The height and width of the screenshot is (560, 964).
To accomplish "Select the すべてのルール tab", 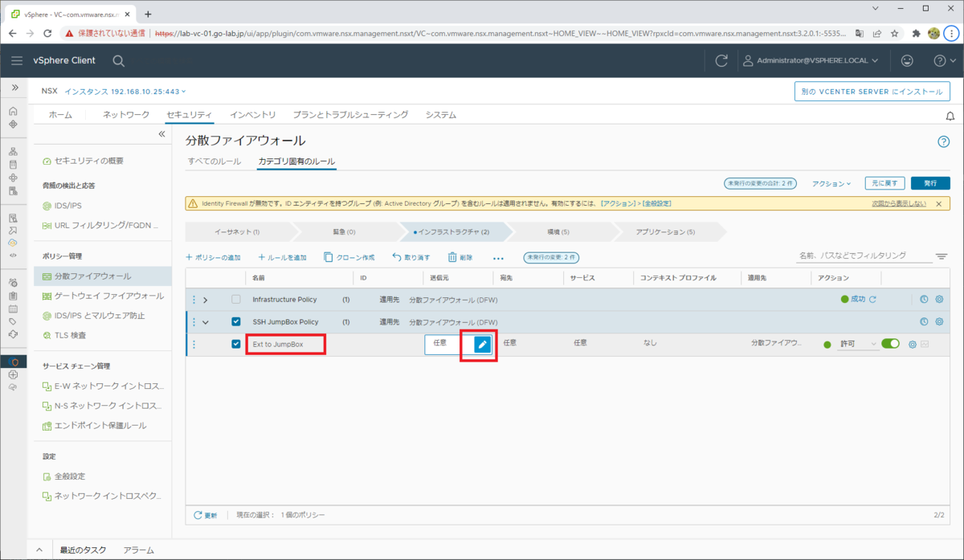I will click(214, 161).
